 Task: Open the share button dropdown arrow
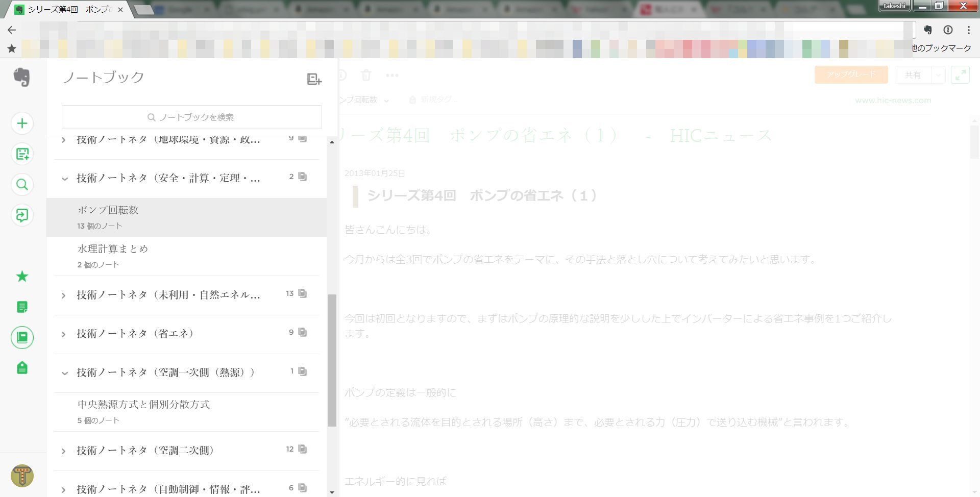click(938, 75)
